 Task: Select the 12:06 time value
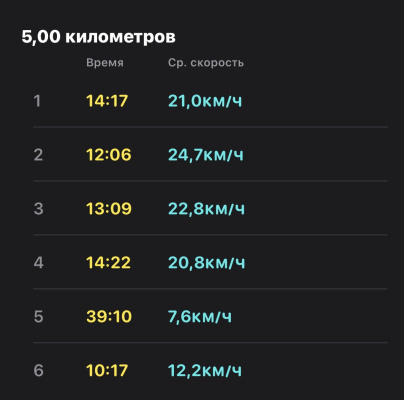pyautogui.click(x=109, y=155)
